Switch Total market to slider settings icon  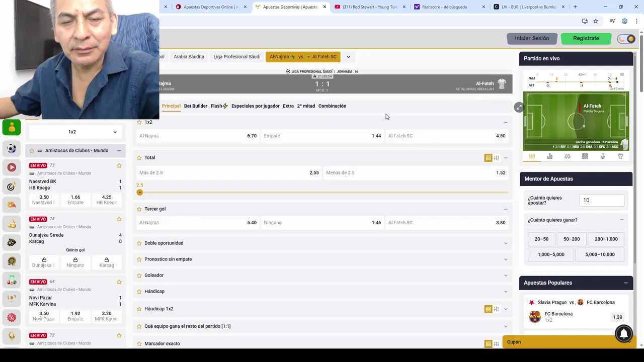(496, 158)
